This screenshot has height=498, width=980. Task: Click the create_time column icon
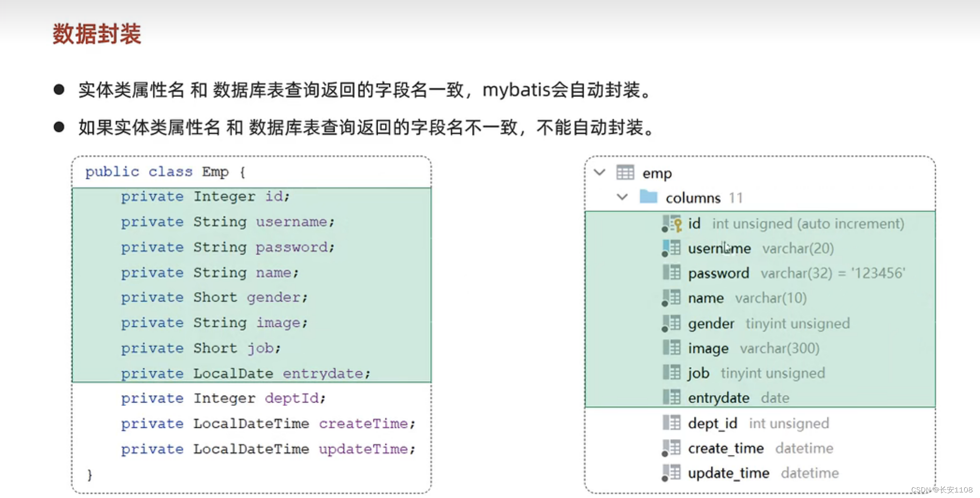[672, 448]
